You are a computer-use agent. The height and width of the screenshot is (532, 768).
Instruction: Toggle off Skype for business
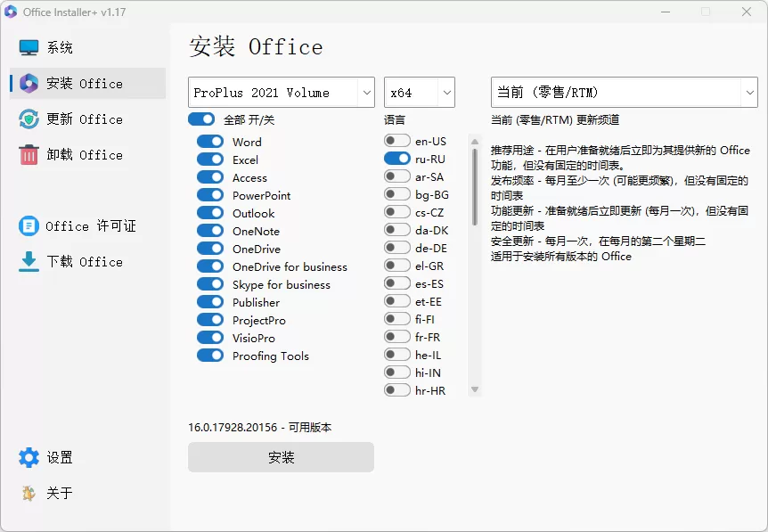click(209, 283)
